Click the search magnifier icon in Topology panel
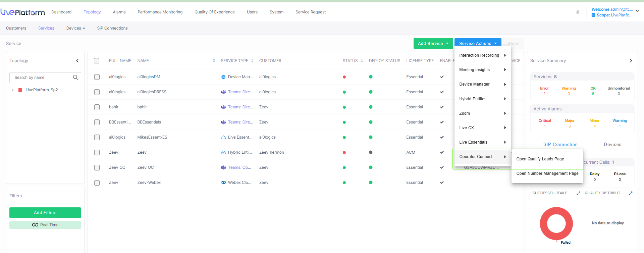This screenshot has width=644, height=253. [x=75, y=78]
